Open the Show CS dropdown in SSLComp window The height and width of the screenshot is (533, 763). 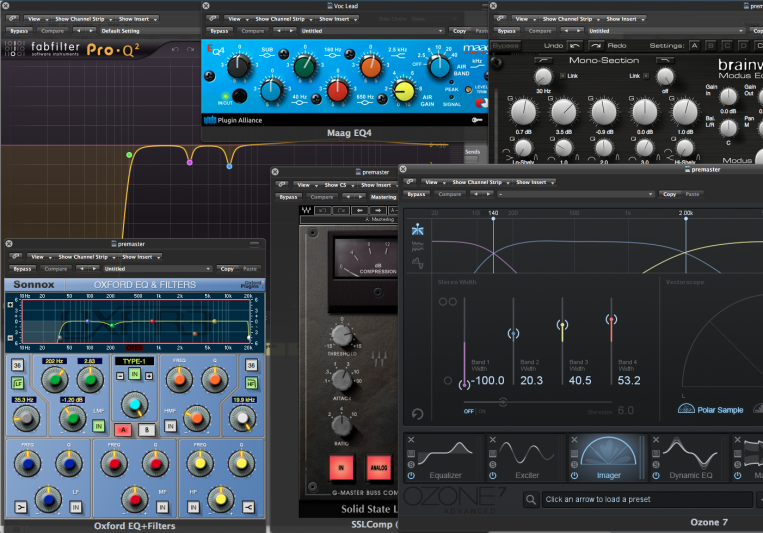[338, 185]
